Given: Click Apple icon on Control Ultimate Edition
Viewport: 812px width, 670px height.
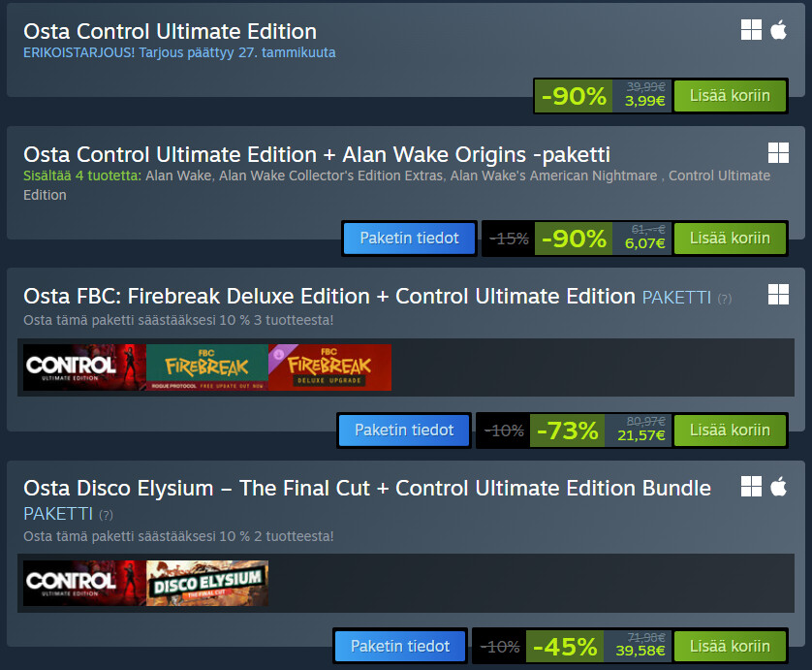Looking at the screenshot, I should pyautogui.click(x=778, y=30).
